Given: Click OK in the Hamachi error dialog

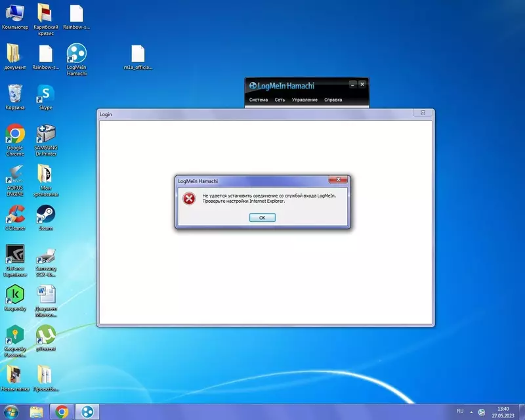Looking at the screenshot, I should (262, 218).
